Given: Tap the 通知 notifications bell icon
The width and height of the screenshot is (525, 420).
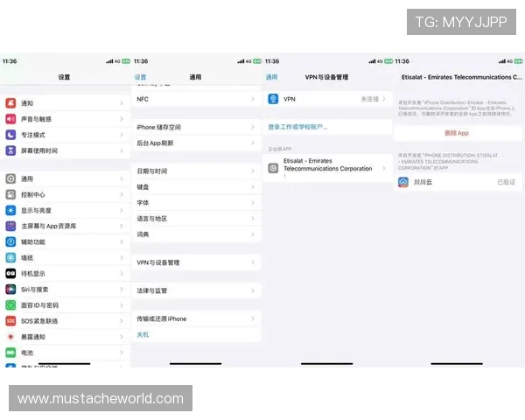Looking at the screenshot, I should point(10,103).
